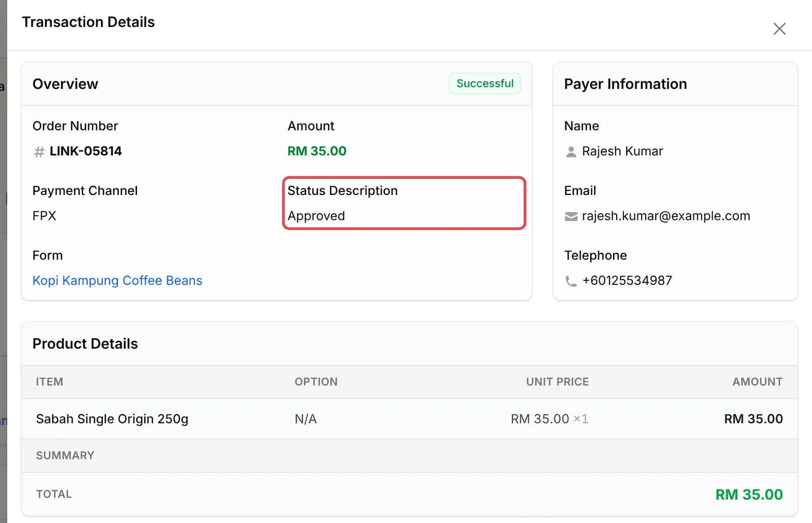Click the N/A option cell

(x=306, y=419)
